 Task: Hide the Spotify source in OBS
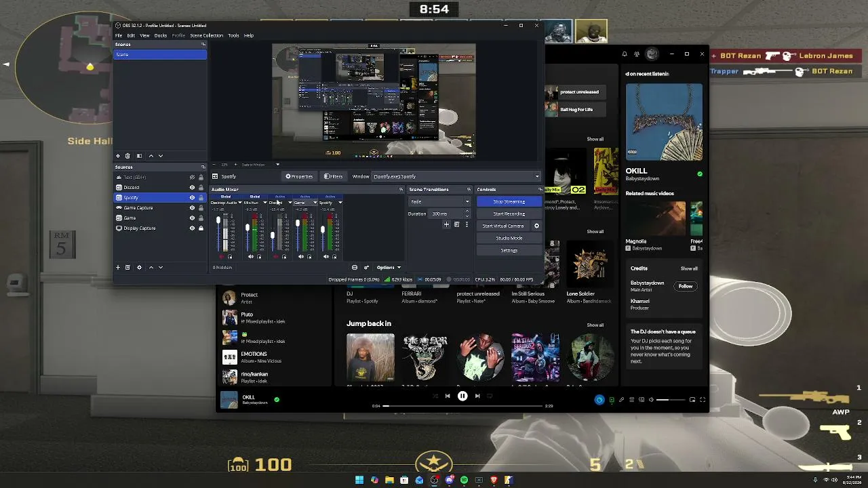click(x=192, y=198)
